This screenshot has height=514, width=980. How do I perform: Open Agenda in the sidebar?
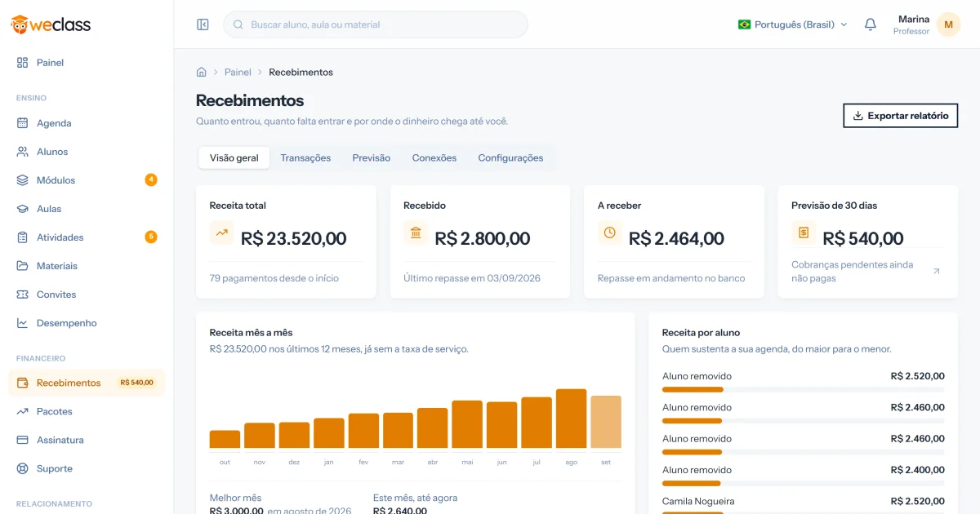coord(87,123)
